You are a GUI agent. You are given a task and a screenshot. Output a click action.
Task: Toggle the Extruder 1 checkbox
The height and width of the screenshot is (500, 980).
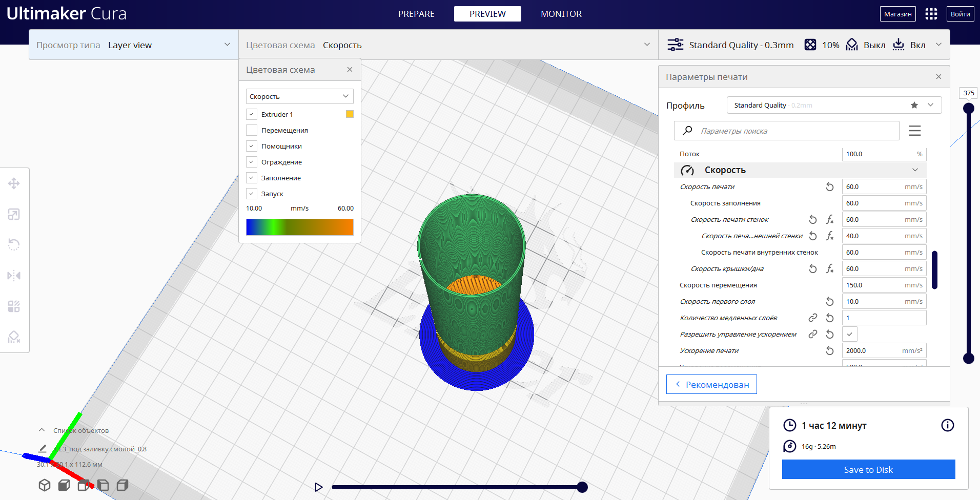pos(252,114)
